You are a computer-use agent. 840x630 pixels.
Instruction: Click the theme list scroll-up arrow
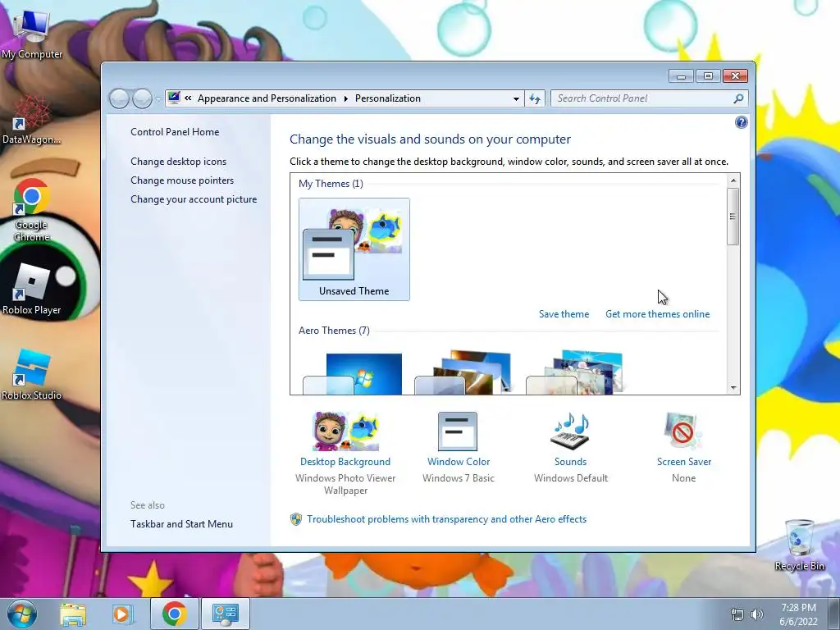733,180
